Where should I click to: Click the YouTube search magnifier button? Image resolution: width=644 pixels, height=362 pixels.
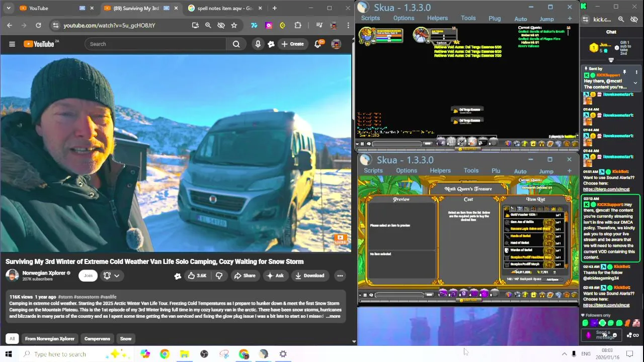[x=236, y=44]
